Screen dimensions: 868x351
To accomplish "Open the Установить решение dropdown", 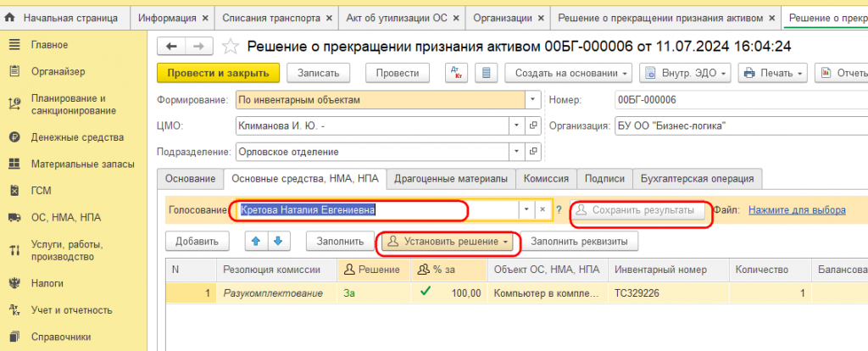I will (448, 242).
